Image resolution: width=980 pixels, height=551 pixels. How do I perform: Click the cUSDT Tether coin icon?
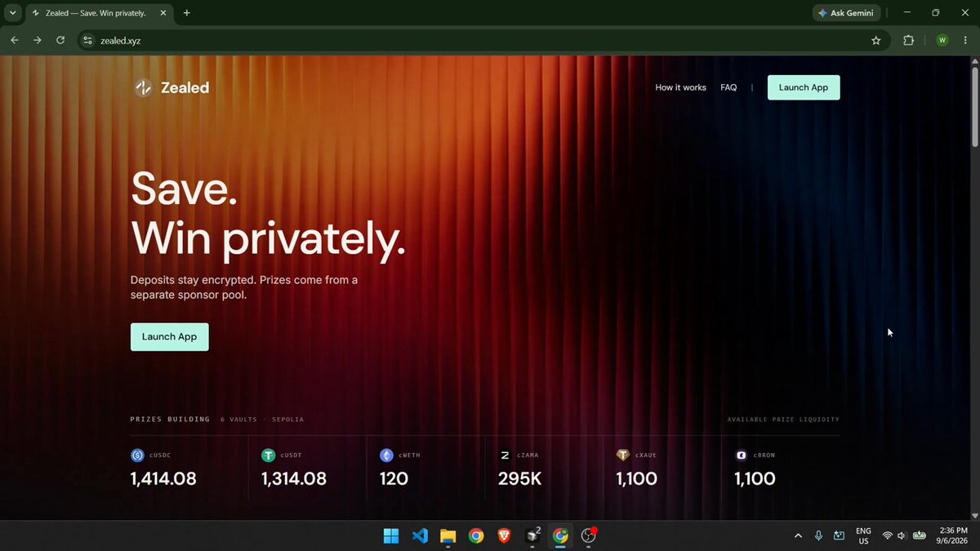(268, 455)
